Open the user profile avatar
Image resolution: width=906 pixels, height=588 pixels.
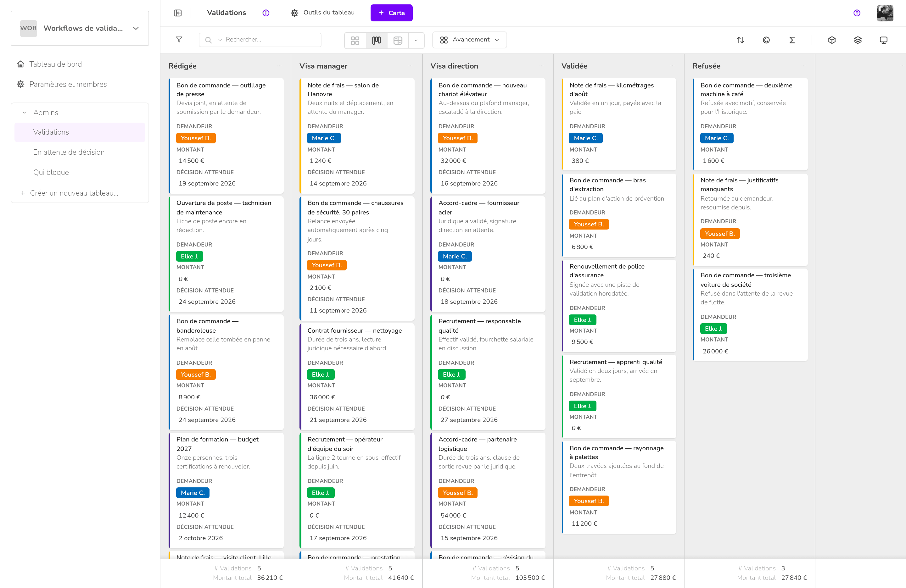[x=885, y=13]
